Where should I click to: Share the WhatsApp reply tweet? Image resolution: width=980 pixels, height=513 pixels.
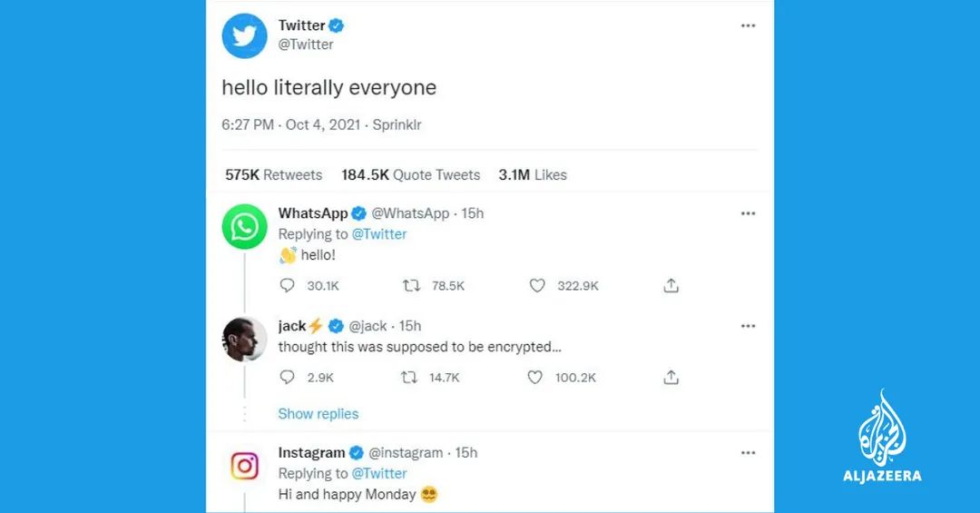[x=671, y=285]
